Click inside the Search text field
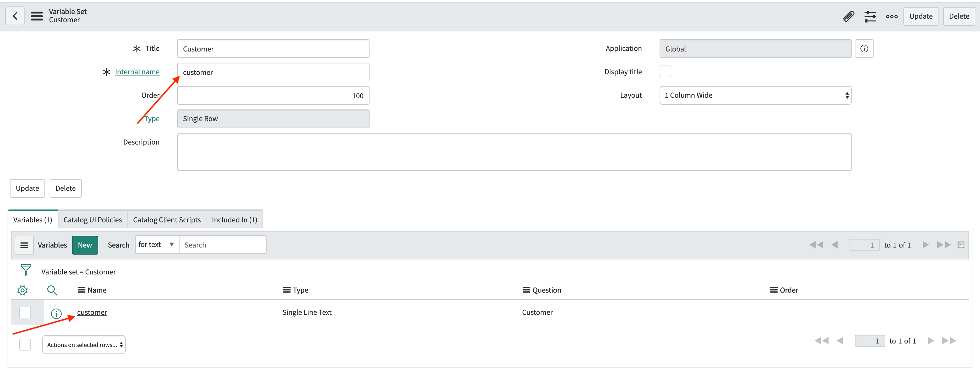 [x=222, y=245]
